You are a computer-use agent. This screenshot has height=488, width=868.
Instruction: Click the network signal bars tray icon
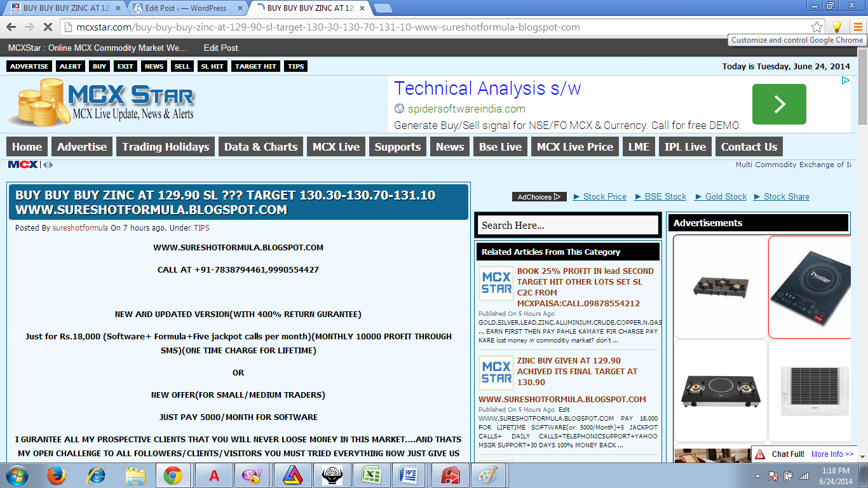coord(804,476)
